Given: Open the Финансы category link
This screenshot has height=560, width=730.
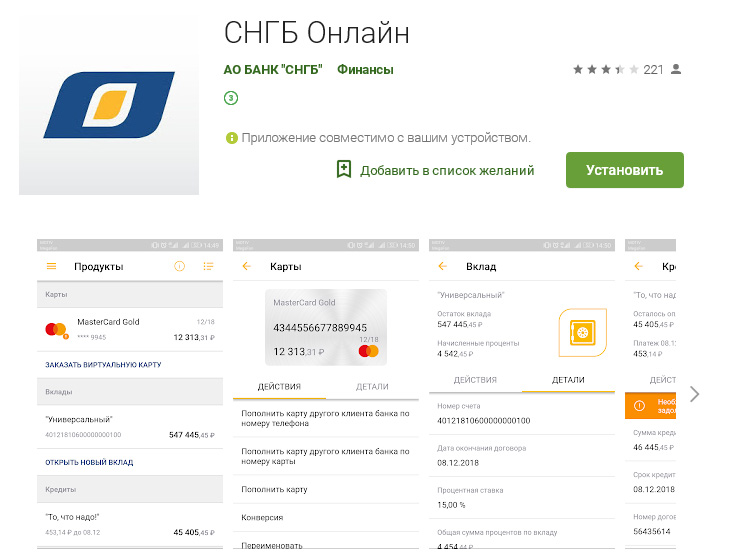Looking at the screenshot, I should point(365,70).
